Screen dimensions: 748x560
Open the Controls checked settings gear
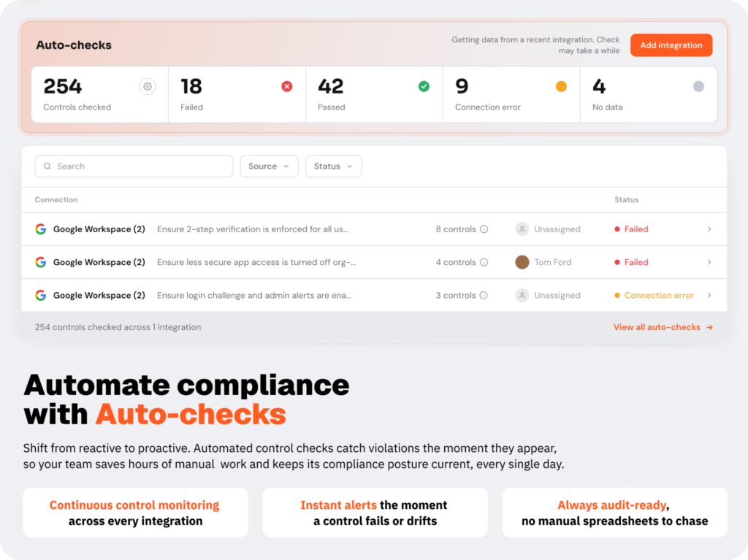(x=148, y=86)
